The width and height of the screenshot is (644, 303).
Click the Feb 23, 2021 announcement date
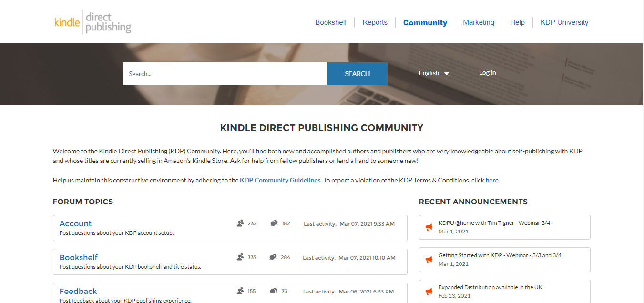454,296
